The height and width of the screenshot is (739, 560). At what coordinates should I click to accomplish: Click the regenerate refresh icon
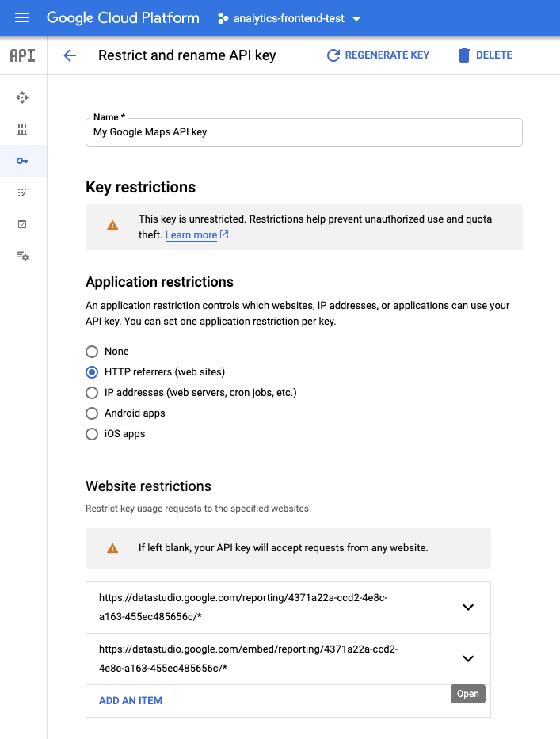[333, 55]
